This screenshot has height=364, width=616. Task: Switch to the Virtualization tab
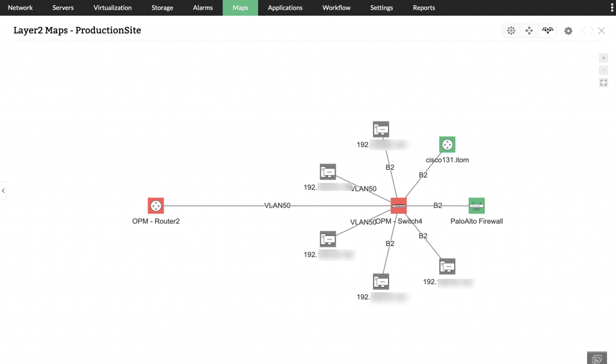[112, 8]
